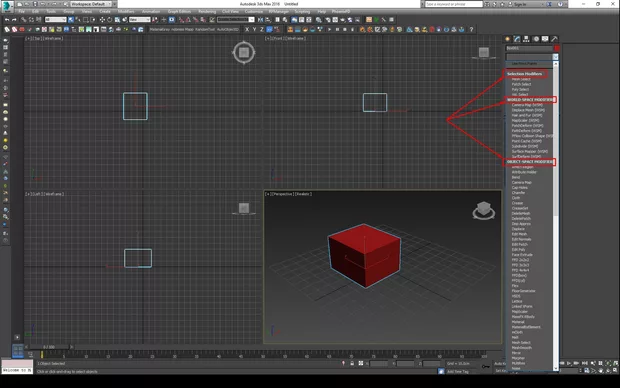Toggle the selection lock icon in status bar
The height and width of the screenshot is (388, 620).
coord(352,363)
